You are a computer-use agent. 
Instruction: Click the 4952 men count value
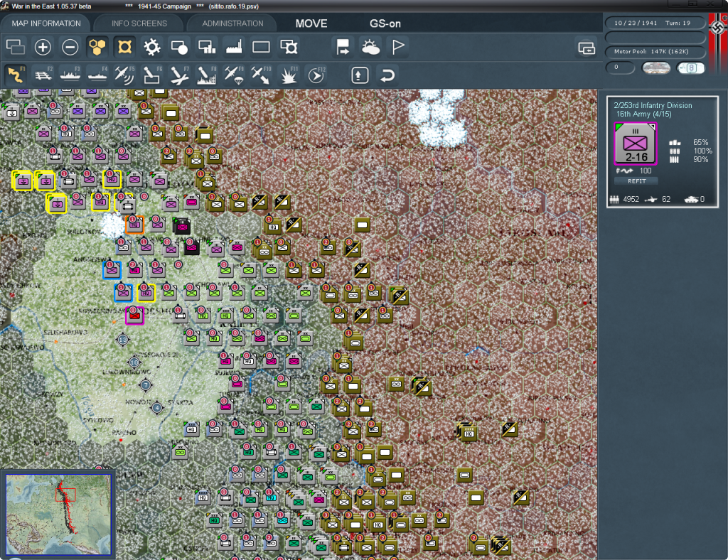(x=631, y=199)
